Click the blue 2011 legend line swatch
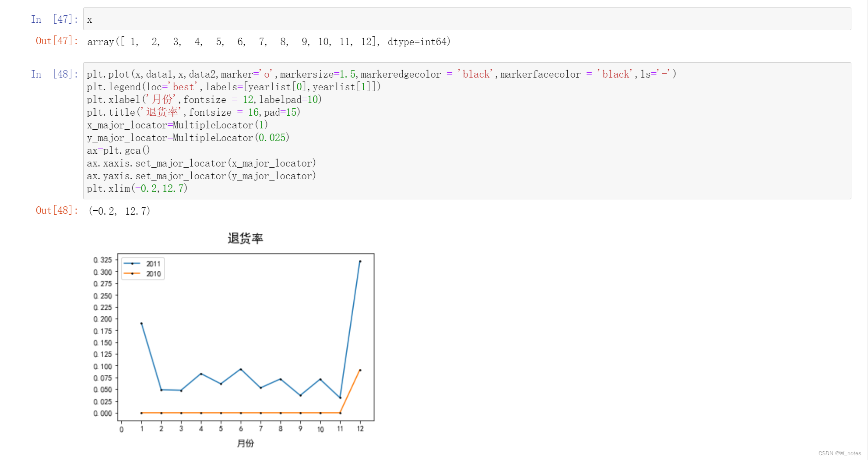The image size is (868, 460). [x=132, y=264]
